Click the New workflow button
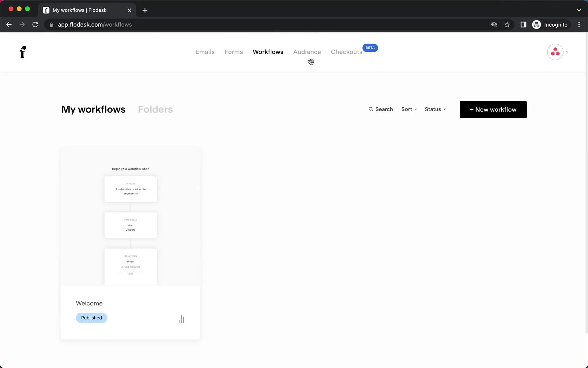This screenshot has width=588, height=368. [x=493, y=109]
